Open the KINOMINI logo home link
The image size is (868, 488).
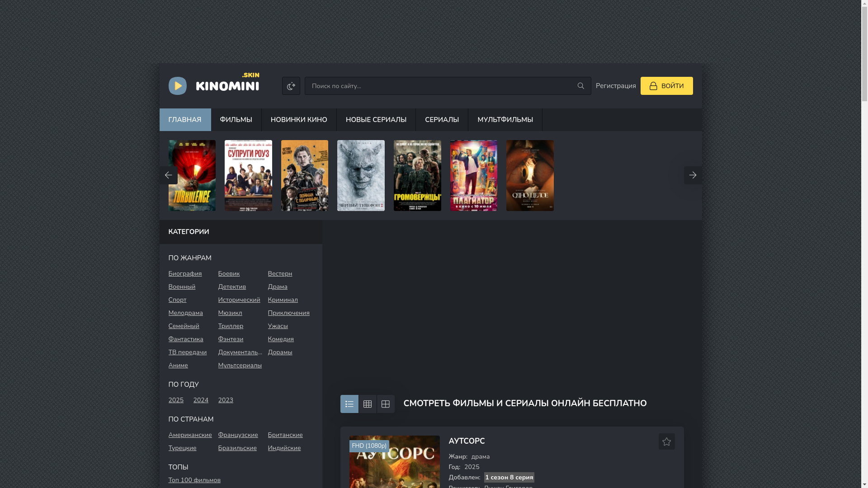click(214, 84)
